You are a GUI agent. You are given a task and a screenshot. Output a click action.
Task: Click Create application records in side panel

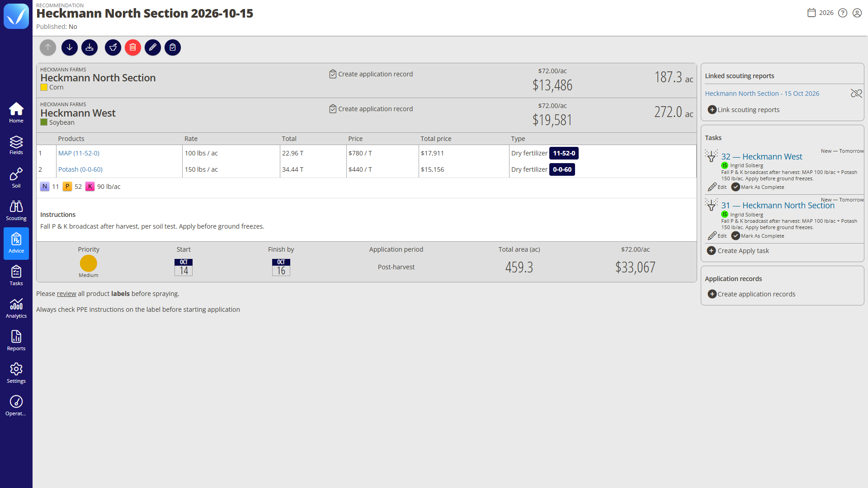coord(751,294)
